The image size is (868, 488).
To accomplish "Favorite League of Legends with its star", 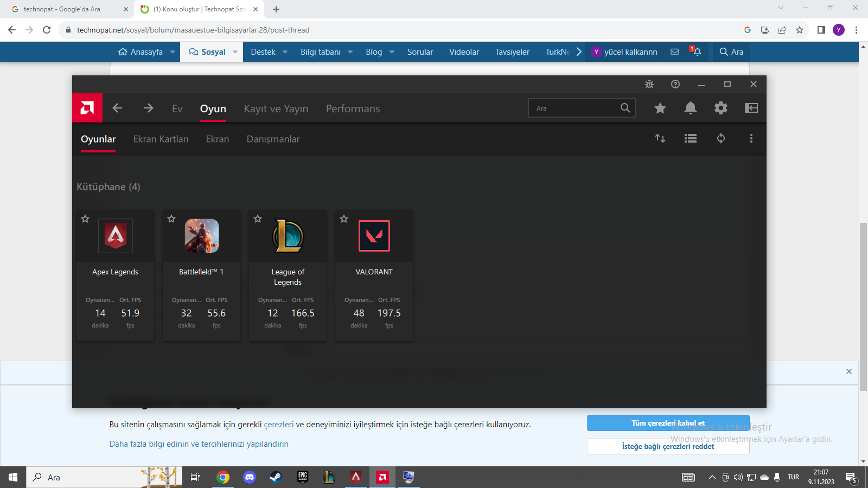I will 258,219.
